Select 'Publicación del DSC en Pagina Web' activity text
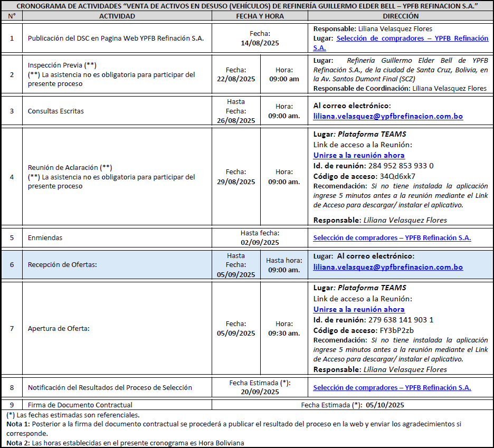This screenshot has width=494, height=448. pyautogui.click(x=116, y=39)
